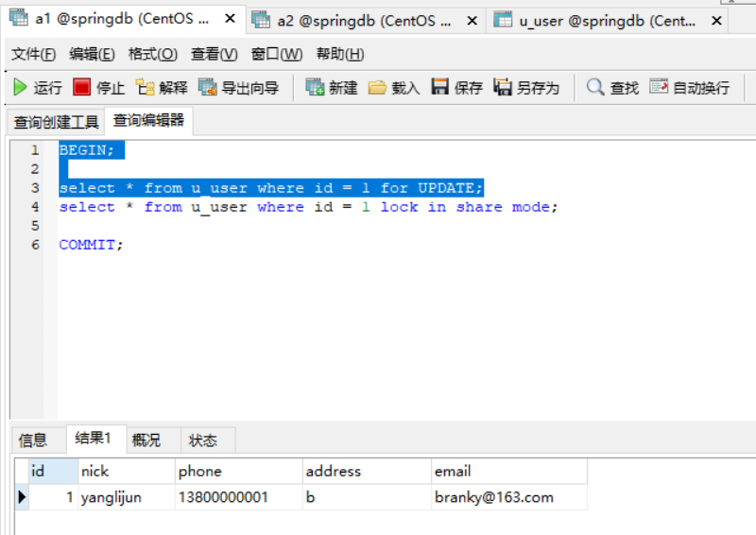Click the id cell with value 1

(53, 497)
